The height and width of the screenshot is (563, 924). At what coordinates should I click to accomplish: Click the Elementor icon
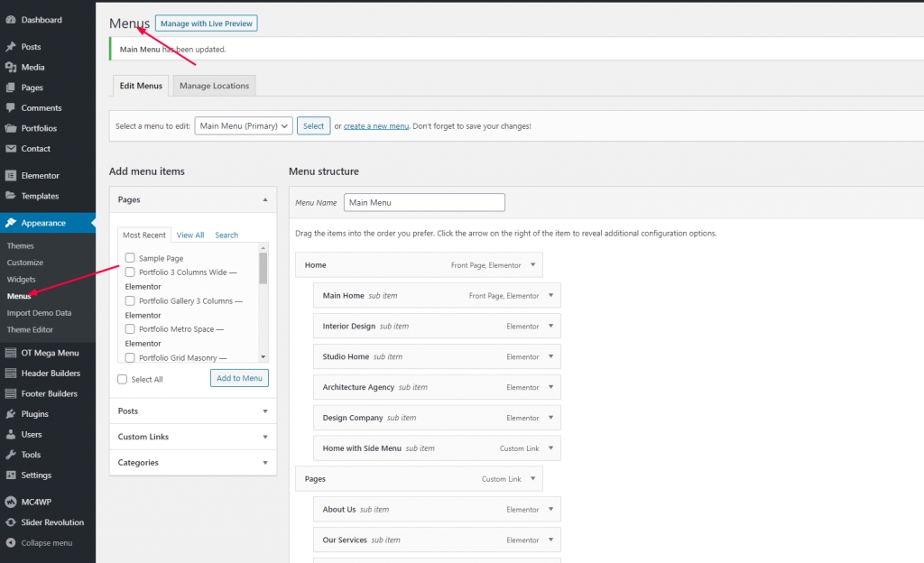pos(11,176)
